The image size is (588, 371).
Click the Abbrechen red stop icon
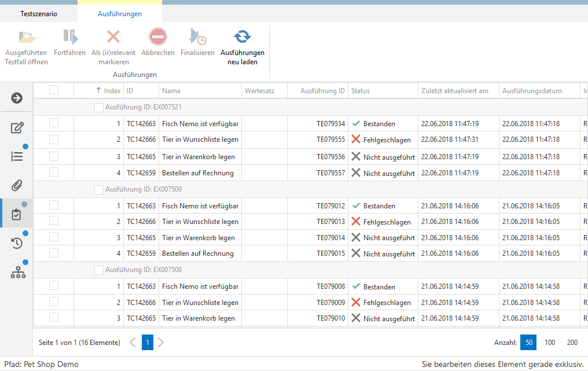pyautogui.click(x=158, y=37)
